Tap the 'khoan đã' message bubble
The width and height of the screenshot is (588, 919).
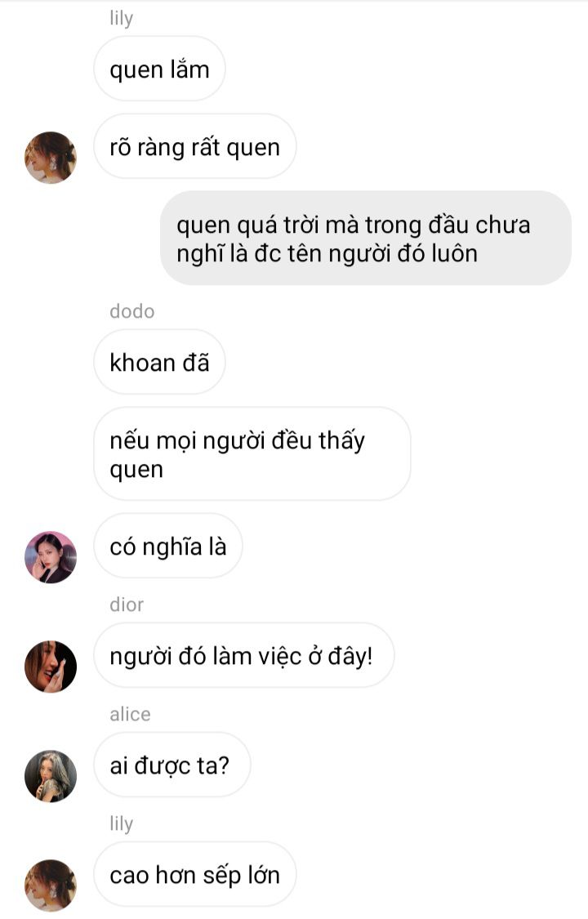click(x=159, y=362)
